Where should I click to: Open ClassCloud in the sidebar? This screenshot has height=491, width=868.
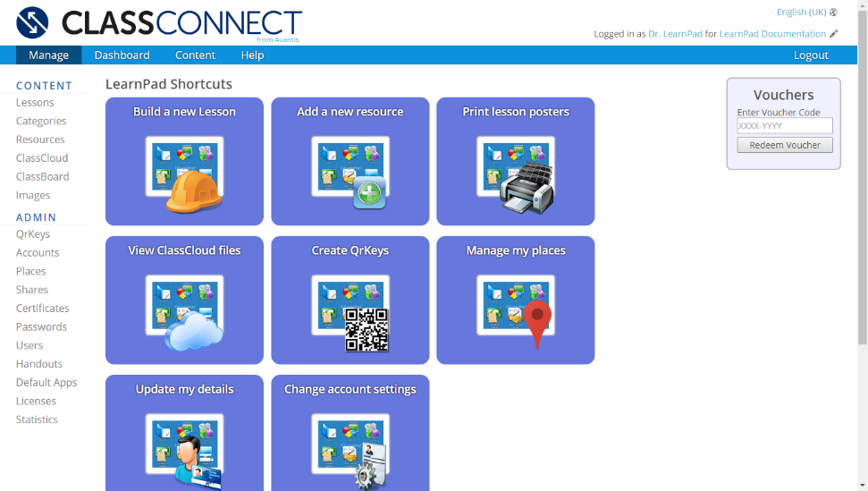[x=42, y=157]
